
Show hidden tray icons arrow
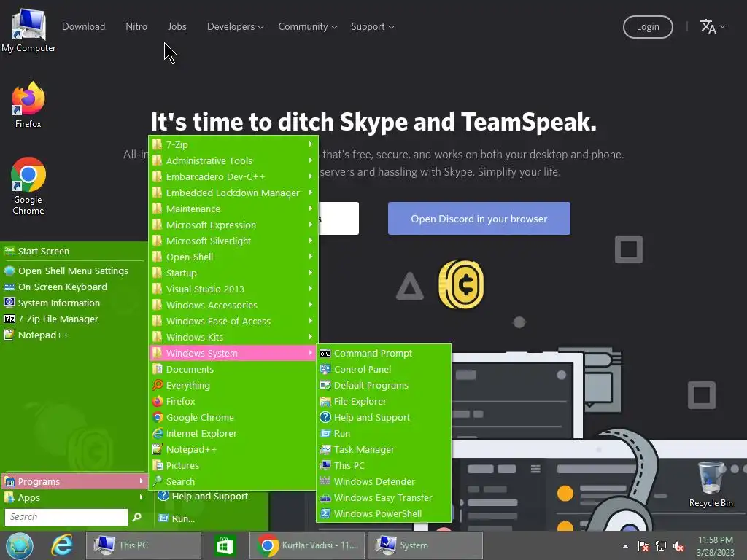625,546
